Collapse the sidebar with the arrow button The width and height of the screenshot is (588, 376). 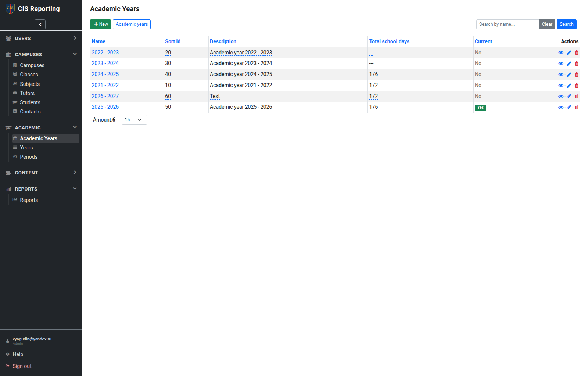[x=40, y=24]
